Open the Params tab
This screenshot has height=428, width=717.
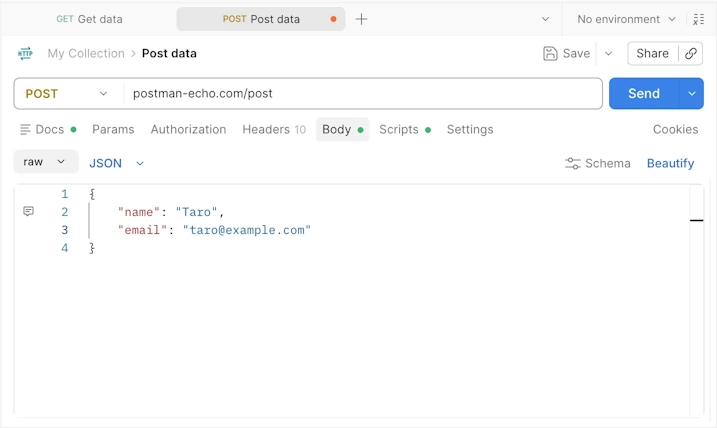(113, 130)
